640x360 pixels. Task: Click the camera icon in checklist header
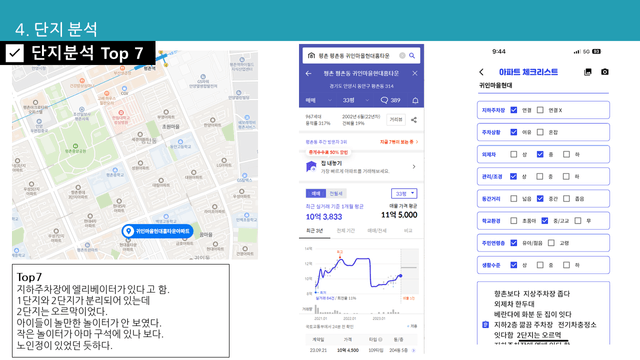[604, 72]
